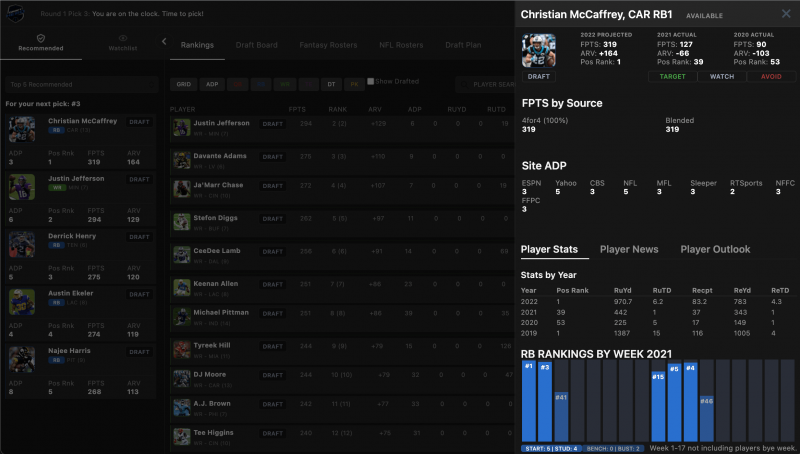The height and width of the screenshot is (454, 800).
Task: Switch to the Player News tab
Action: tap(629, 249)
